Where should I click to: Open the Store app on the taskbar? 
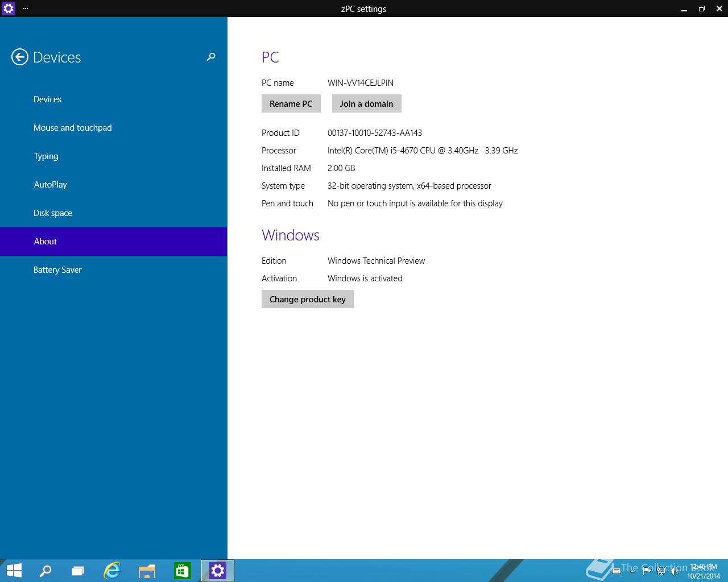click(182, 571)
